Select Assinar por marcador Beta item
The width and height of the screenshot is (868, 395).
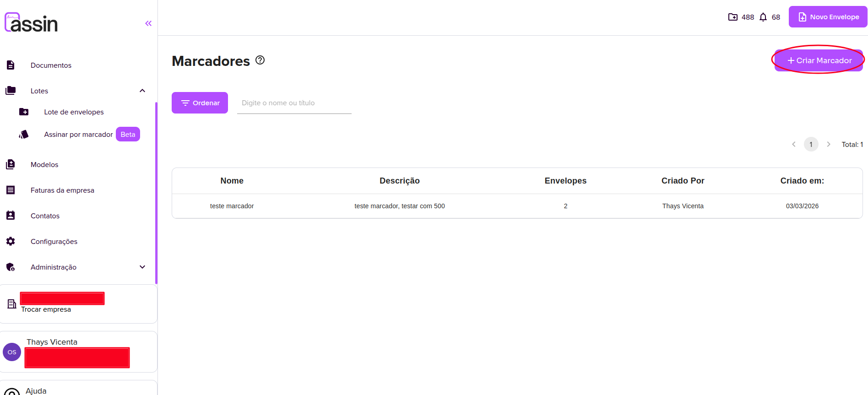click(78, 134)
